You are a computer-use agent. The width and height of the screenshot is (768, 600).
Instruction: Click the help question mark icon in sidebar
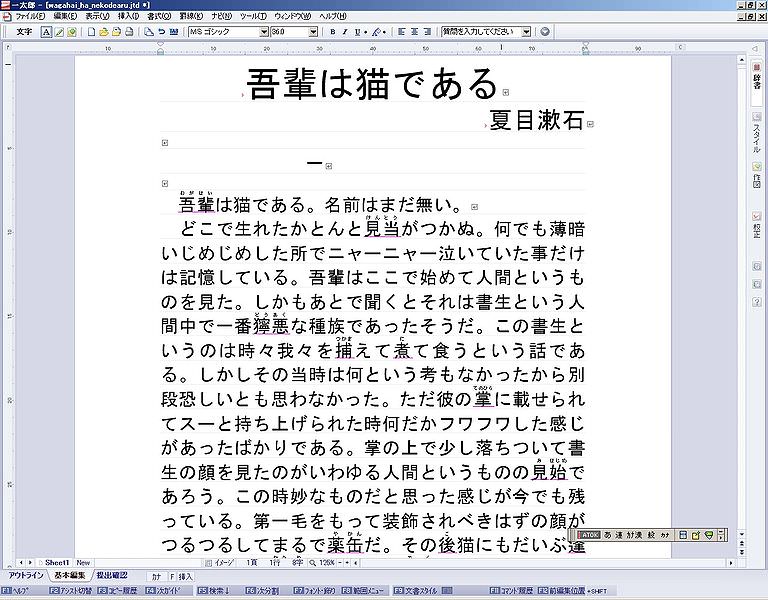pyautogui.click(x=757, y=302)
